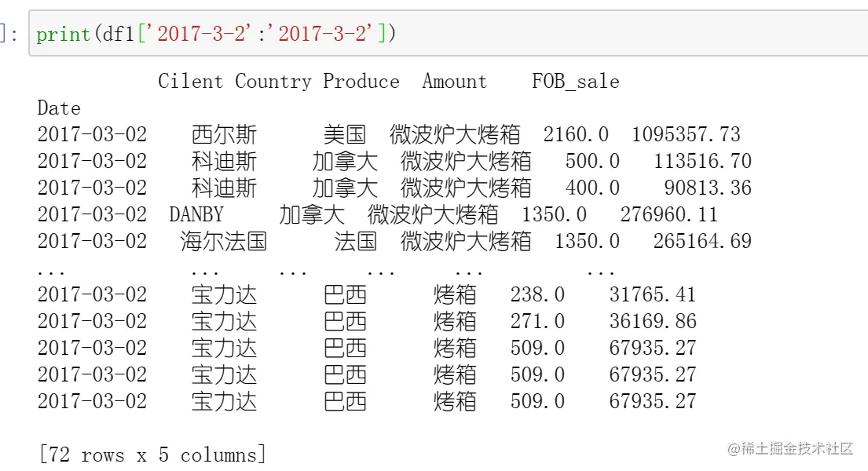Click the amount value 500.0

[x=592, y=161]
